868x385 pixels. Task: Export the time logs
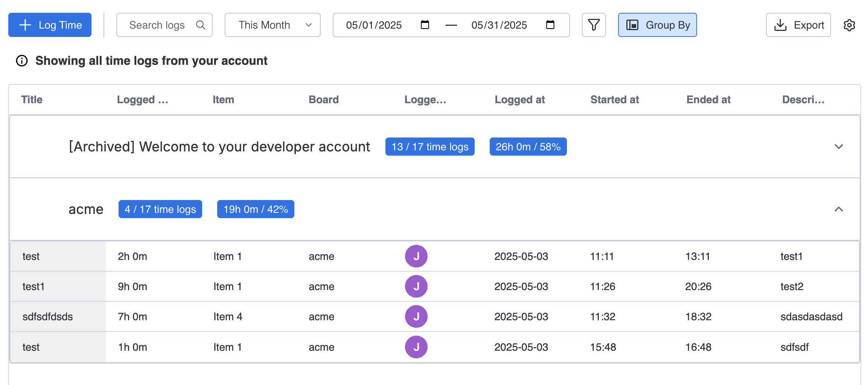(798, 25)
